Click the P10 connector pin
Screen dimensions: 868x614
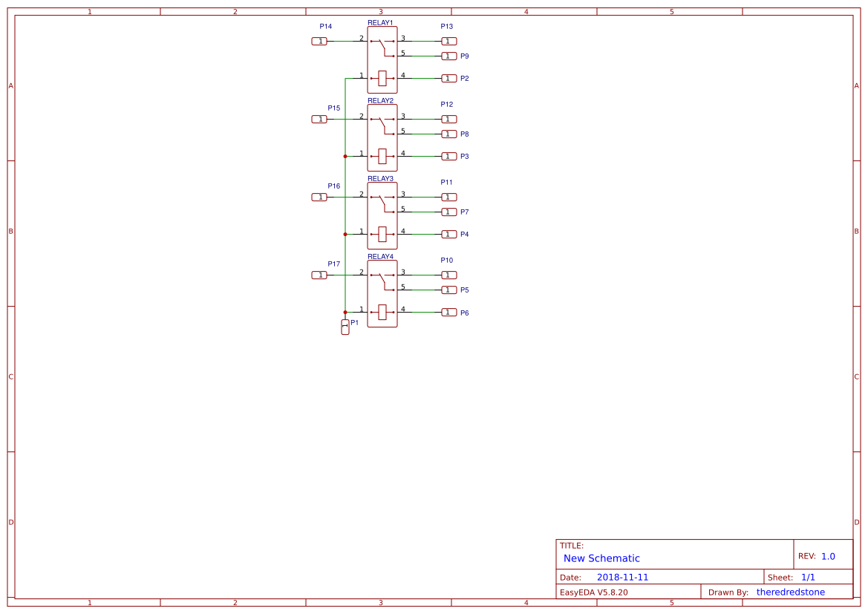[449, 275]
